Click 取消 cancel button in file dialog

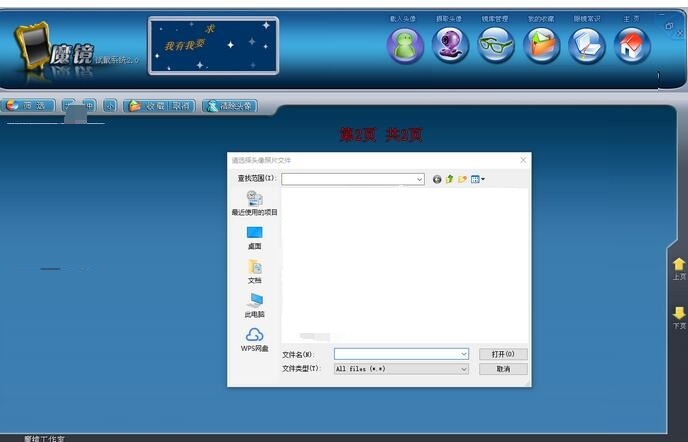pyautogui.click(x=503, y=369)
